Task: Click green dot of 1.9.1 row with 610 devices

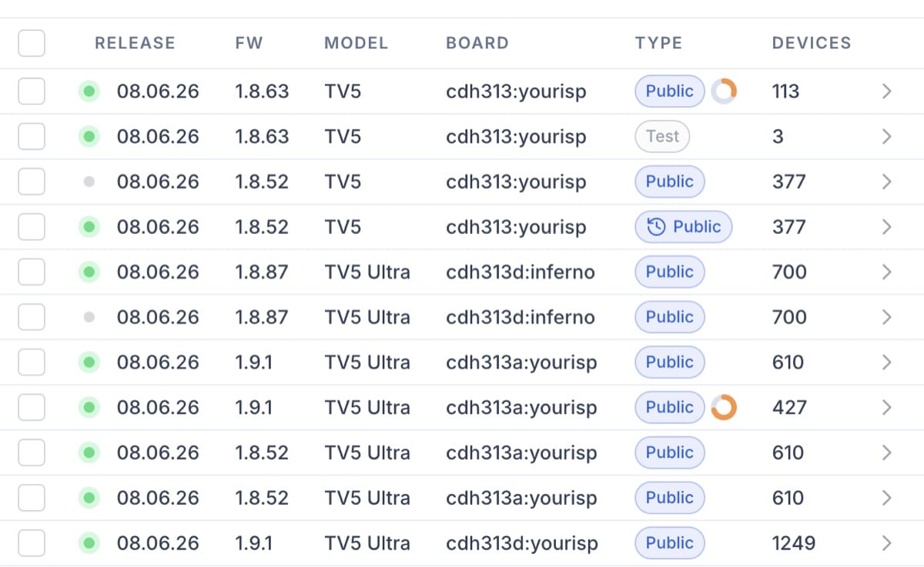Action: [x=89, y=362]
